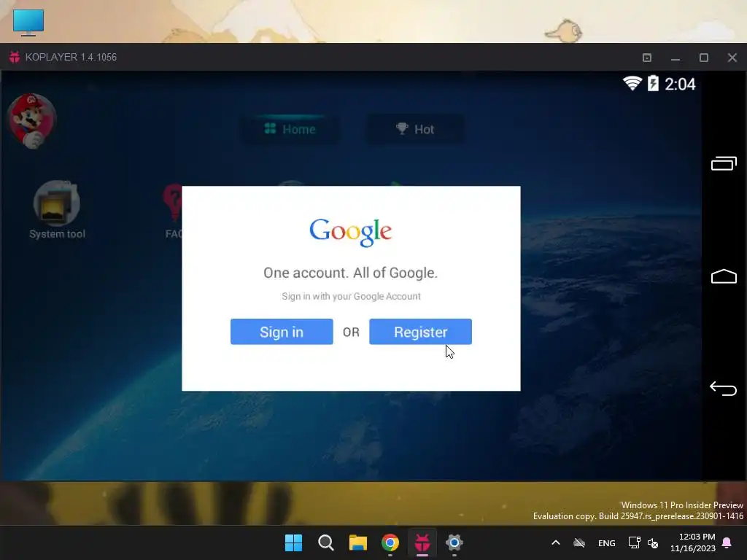
Task: Click 'One account. All of Google.' text
Action: (351, 273)
